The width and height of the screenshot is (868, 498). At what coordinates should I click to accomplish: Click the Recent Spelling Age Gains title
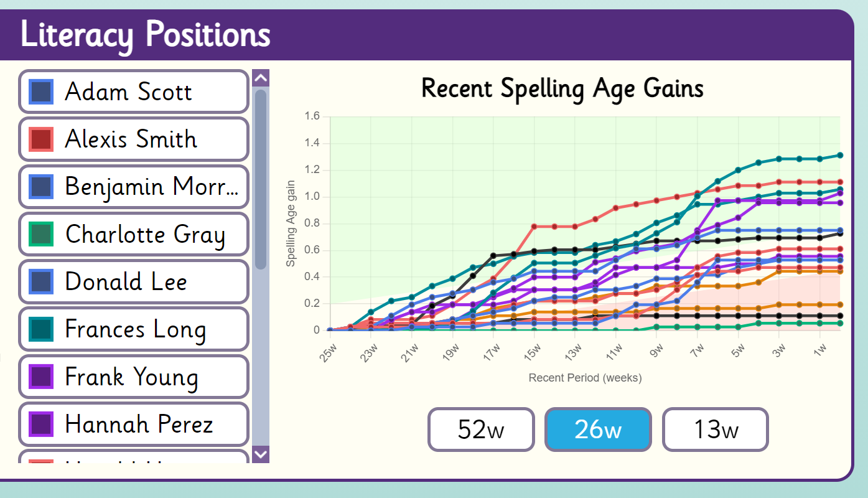coord(562,88)
